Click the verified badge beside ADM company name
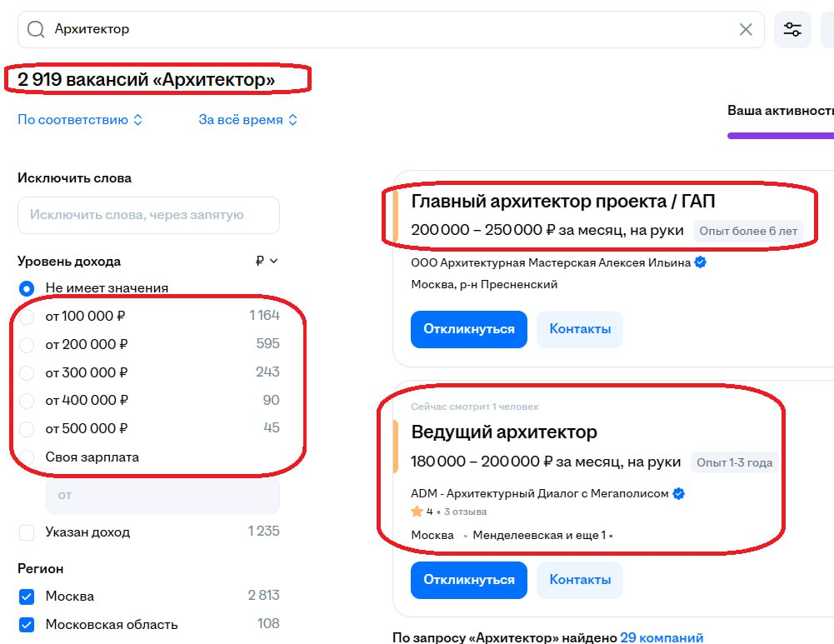Screen dimensions: 834x644 (x=678, y=493)
